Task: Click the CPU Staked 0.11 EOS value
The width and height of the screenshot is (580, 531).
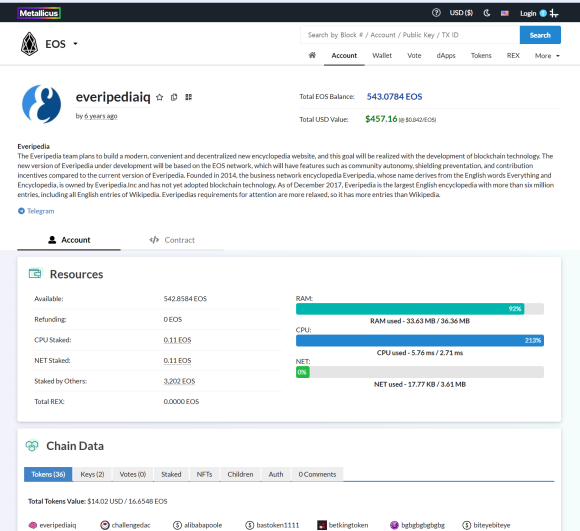Action: [177, 340]
